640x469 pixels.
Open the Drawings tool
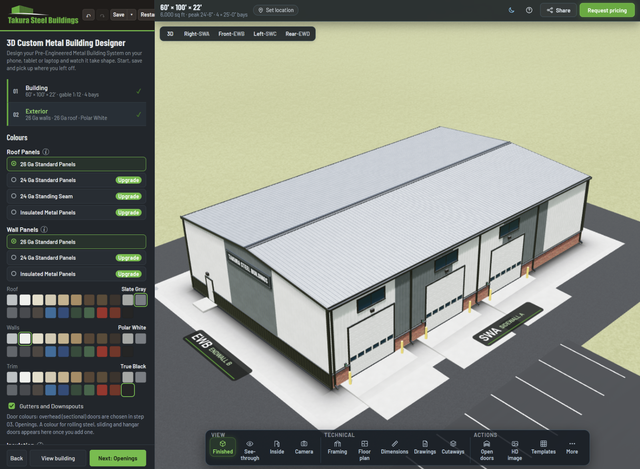click(425, 448)
